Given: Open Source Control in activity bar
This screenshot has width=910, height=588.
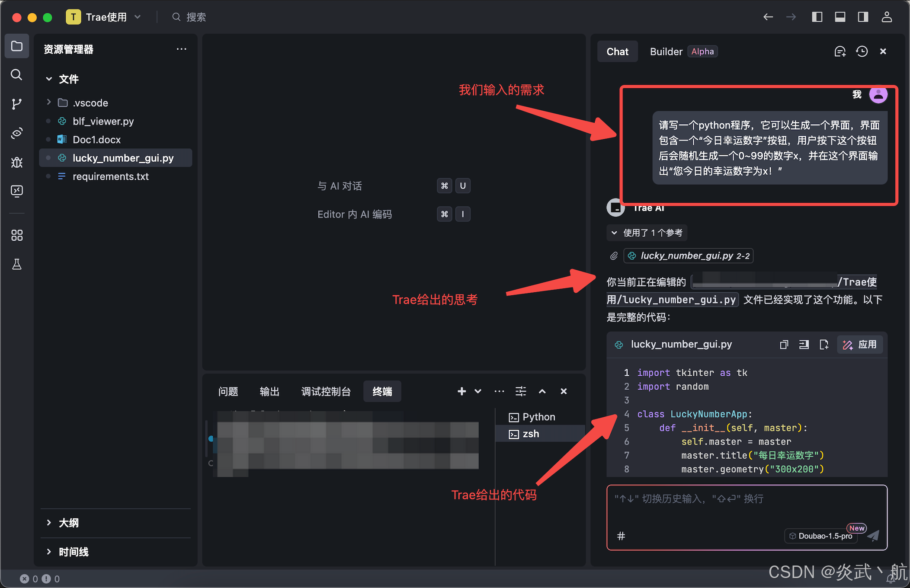Looking at the screenshot, I should 16,104.
